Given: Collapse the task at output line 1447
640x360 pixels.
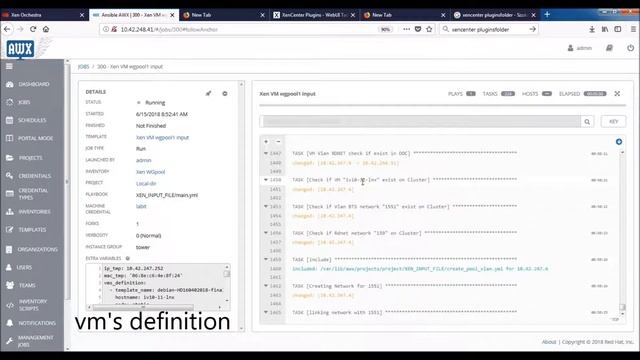Looking at the screenshot, I should click(266, 153).
